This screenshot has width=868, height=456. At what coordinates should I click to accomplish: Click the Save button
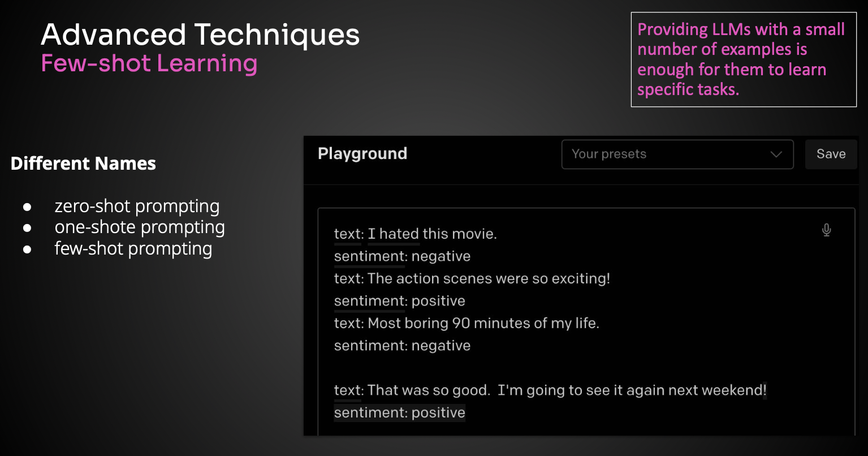click(x=831, y=154)
